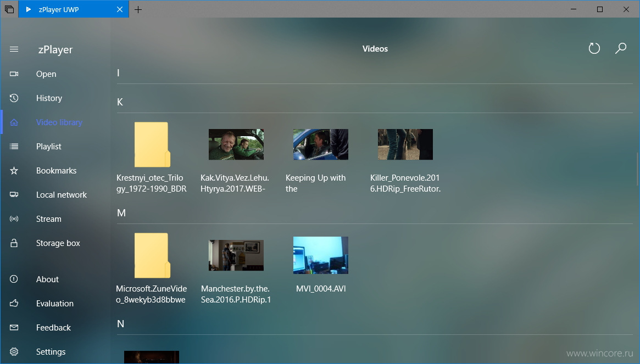Close the zPlayer UWP tab

click(120, 9)
